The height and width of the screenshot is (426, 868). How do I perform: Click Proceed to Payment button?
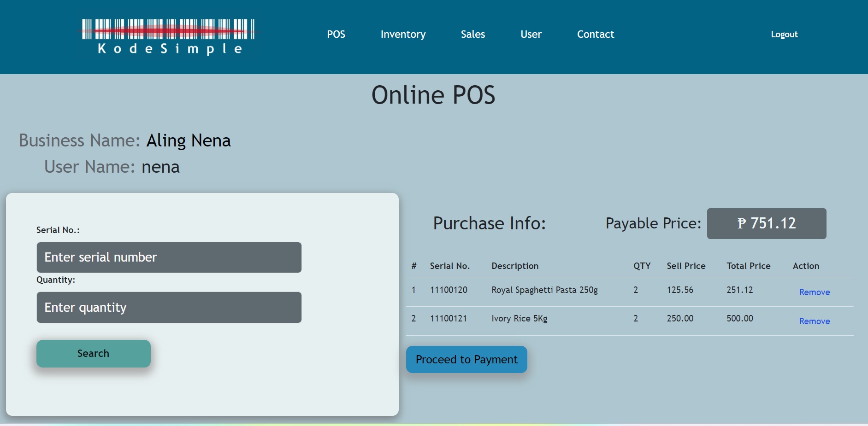tap(466, 359)
